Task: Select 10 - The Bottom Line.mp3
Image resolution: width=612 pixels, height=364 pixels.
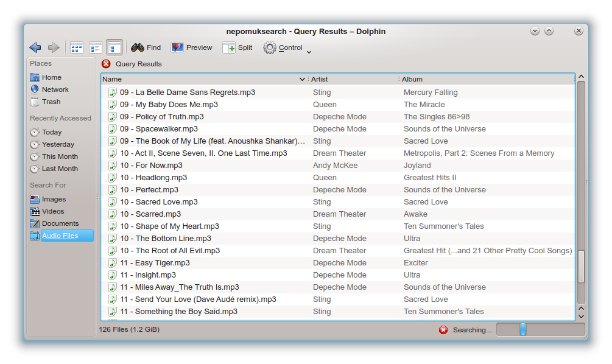Action: click(166, 239)
